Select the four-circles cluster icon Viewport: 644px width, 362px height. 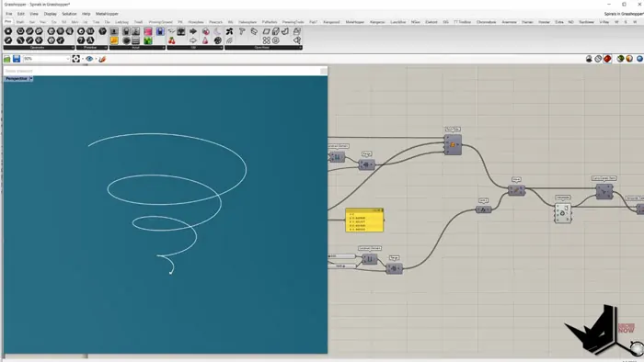point(266,40)
